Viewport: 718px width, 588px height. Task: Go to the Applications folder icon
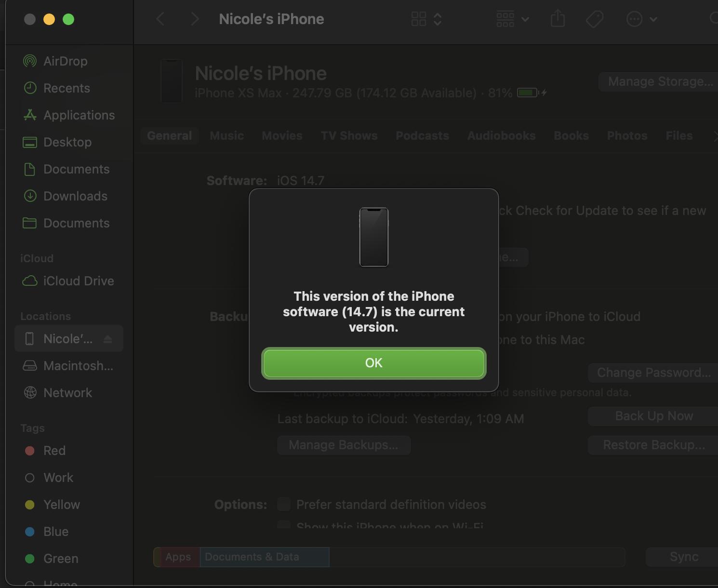(x=30, y=115)
